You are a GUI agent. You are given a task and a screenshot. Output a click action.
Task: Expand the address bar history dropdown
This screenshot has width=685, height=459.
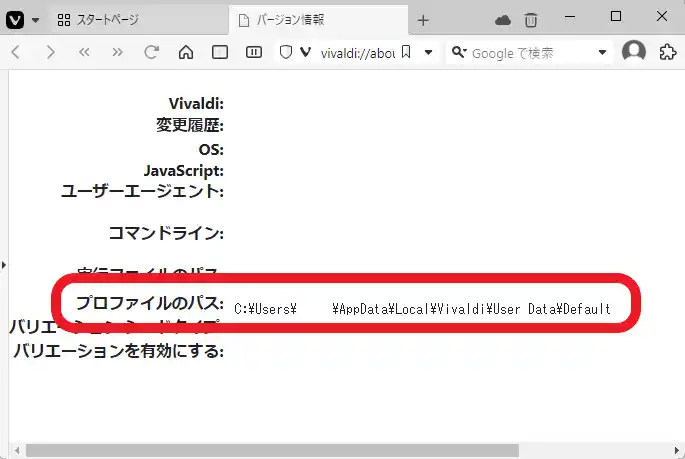click(429, 52)
